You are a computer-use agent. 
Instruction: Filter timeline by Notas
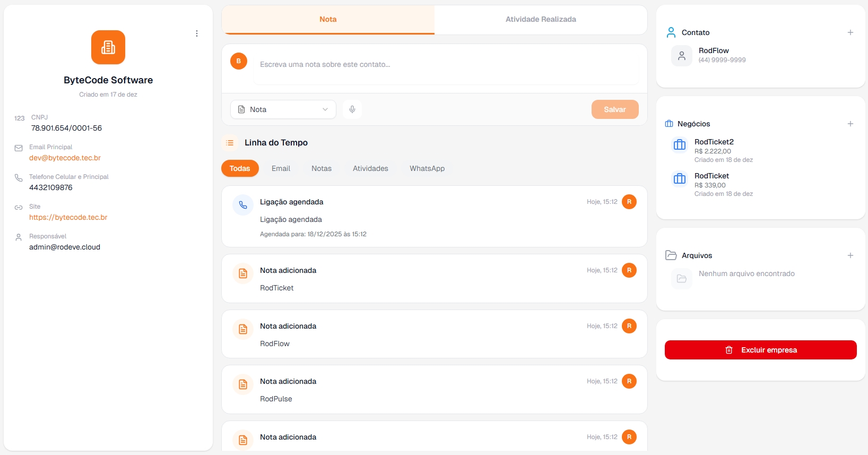322,168
